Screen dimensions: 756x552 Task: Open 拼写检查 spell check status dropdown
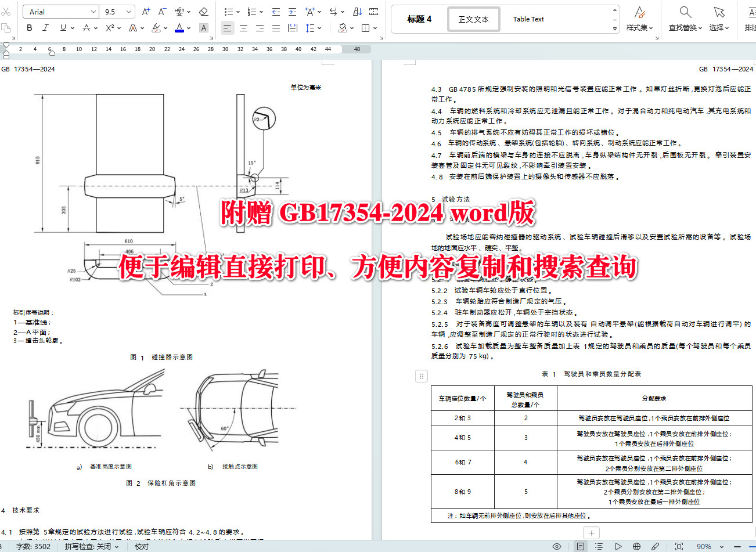pos(92,546)
